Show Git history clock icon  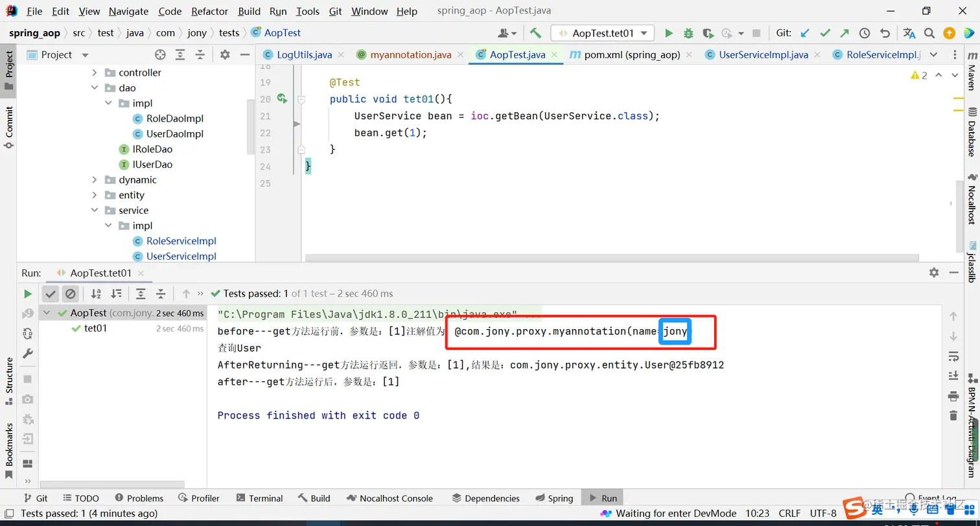point(865,33)
